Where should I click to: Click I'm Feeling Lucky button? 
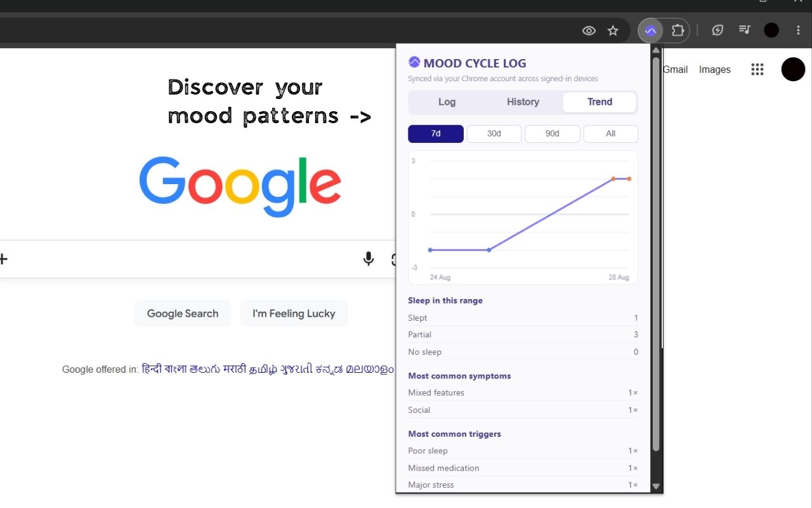pos(294,313)
